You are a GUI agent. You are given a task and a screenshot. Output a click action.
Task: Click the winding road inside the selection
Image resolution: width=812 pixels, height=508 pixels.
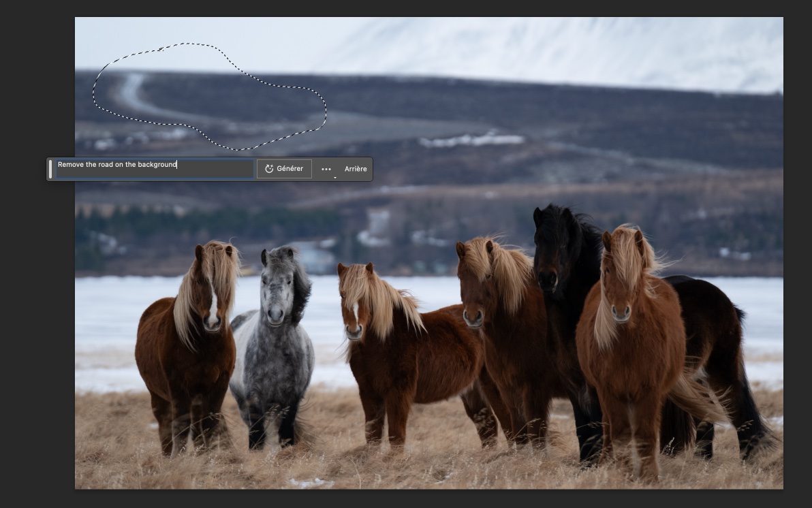129,92
